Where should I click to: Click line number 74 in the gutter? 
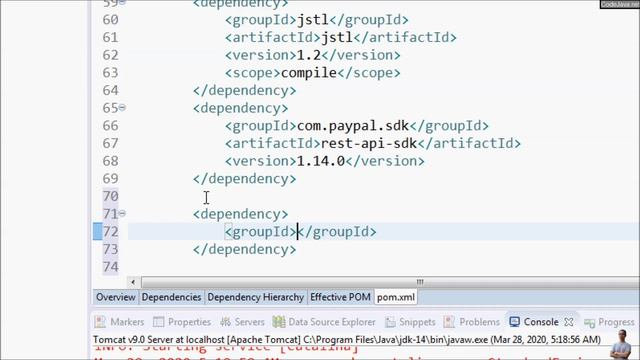coord(110,267)
